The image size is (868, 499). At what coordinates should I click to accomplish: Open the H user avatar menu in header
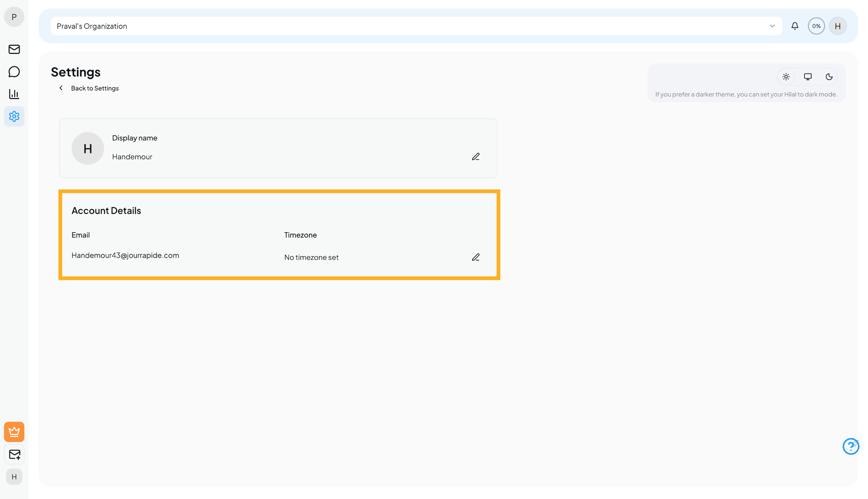838,26
